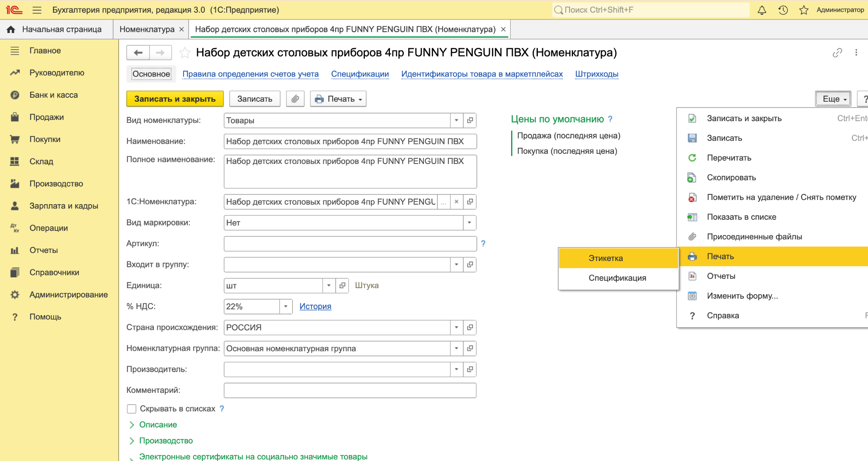Screen dimensions: 868x461
Task: Toggle the Еще menu button
Action: coord(833,99)
